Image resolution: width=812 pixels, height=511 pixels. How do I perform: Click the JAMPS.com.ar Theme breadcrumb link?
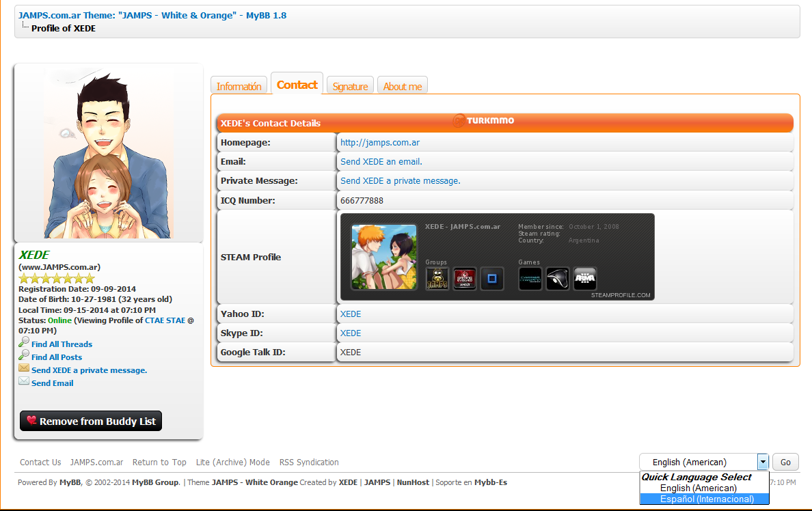[x=152, y=15]
